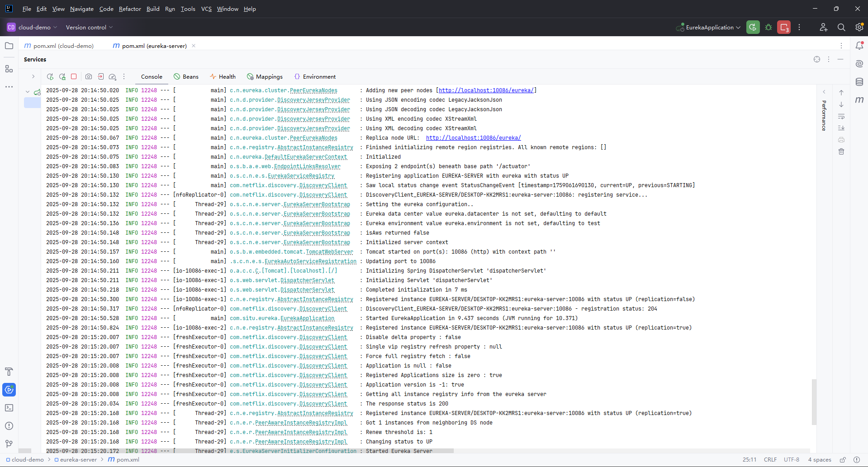Close the pom.xml (eureka-server) tab

(x=194, y=46)
